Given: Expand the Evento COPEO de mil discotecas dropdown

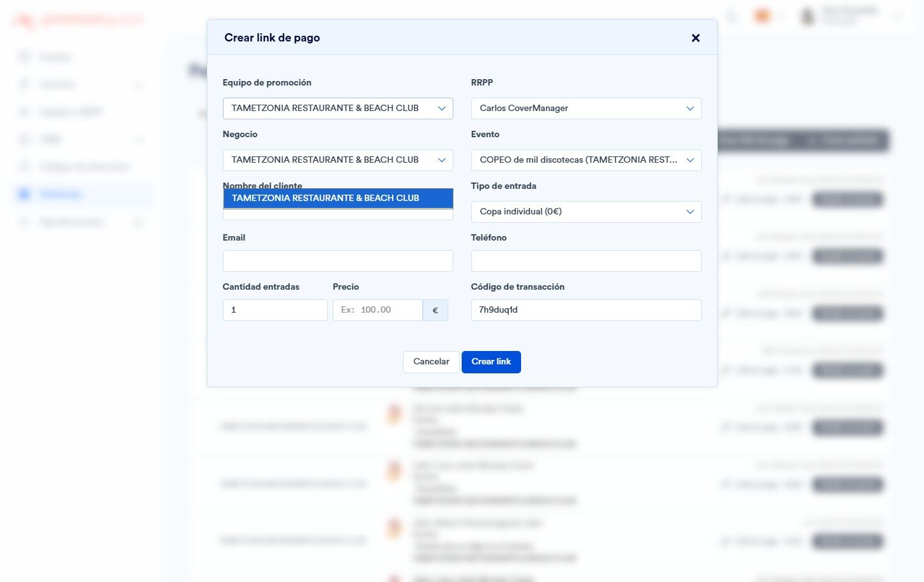Looking at the screenshot, I should tap(586, 160).
